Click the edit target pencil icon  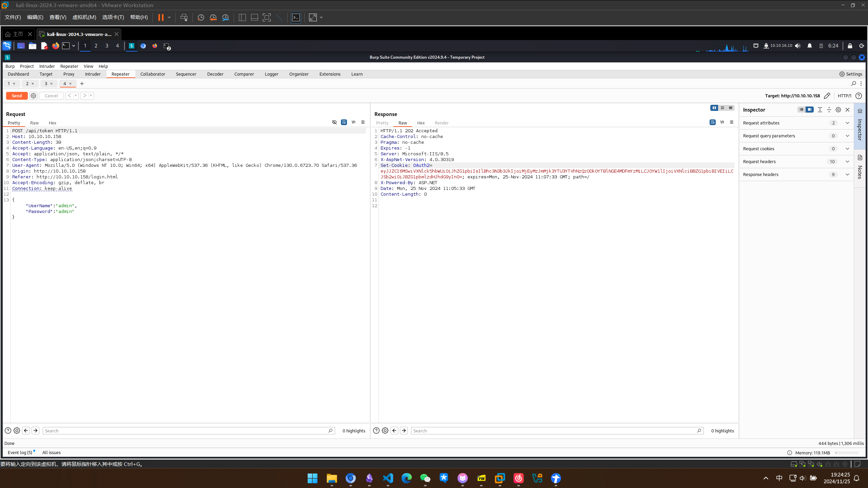click(827, 96)
